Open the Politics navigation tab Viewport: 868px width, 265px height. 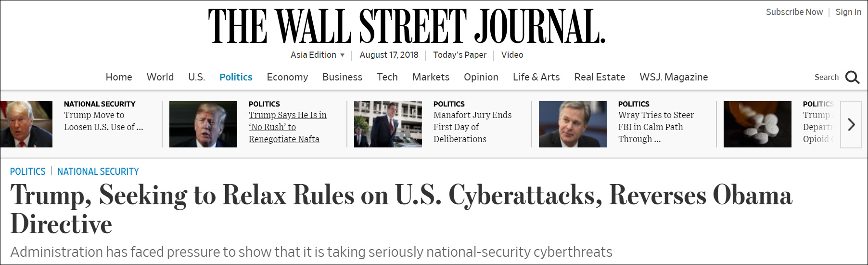pyautogui.click(x=236, y=77)
